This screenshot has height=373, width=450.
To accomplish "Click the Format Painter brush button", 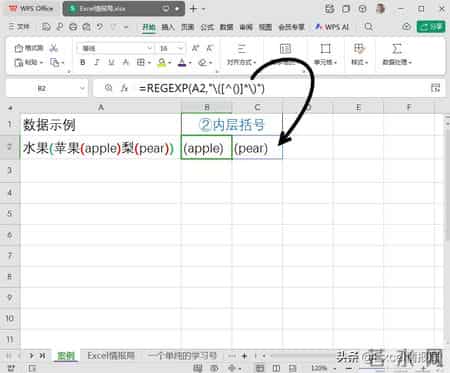I will pos(29,48).
